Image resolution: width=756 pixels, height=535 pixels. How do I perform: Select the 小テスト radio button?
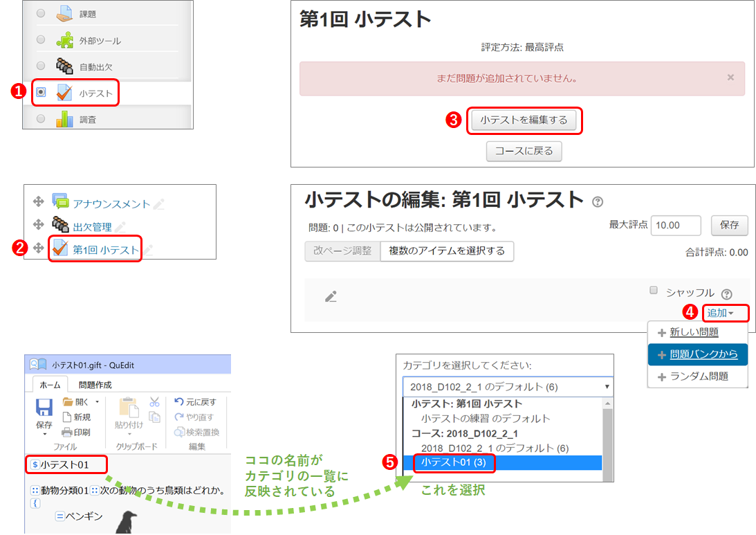(x=41, y=92)
